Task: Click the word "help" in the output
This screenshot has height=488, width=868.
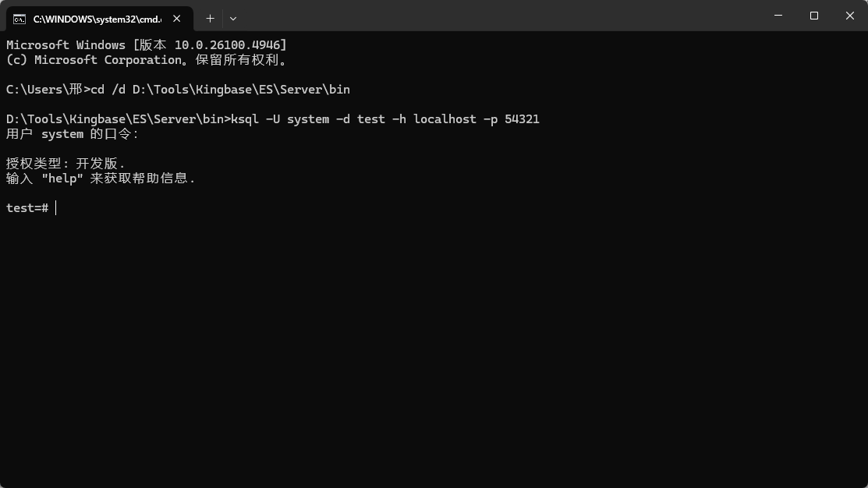Action: pyautogui.click(x=62, y=179)
